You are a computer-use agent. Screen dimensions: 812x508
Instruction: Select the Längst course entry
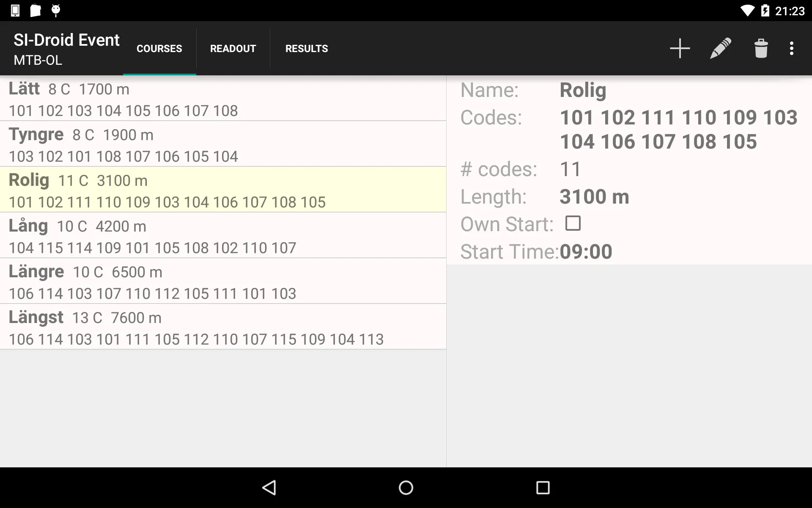(223, 326)
